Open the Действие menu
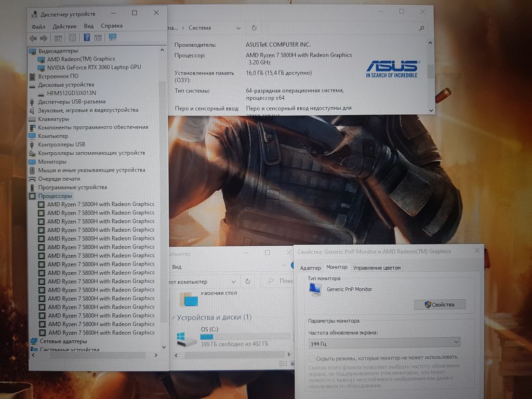Viewport: 532px width, 399px height. tap(64, 26)
